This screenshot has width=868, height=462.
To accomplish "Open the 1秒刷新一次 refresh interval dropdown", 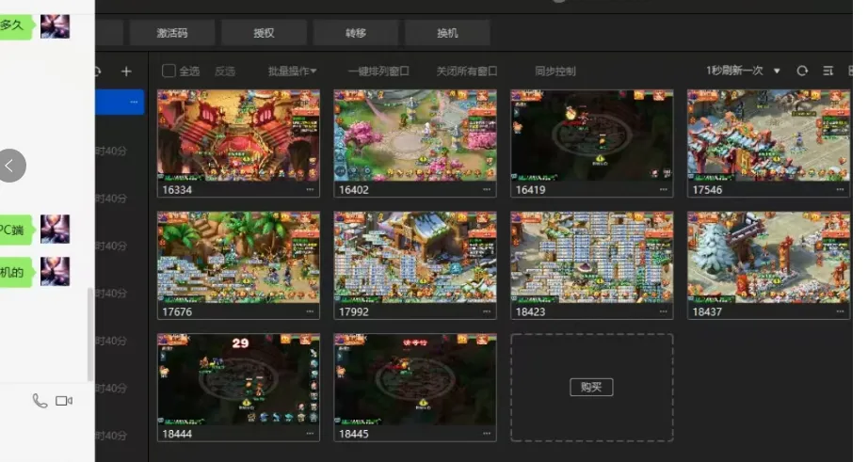I will tap(743, 71).
